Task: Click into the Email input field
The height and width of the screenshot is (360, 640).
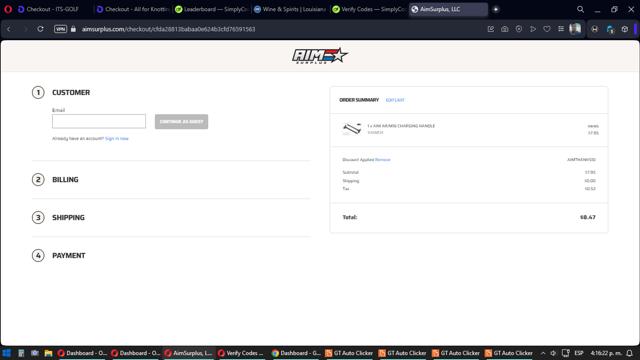Action: click(99, 121)
